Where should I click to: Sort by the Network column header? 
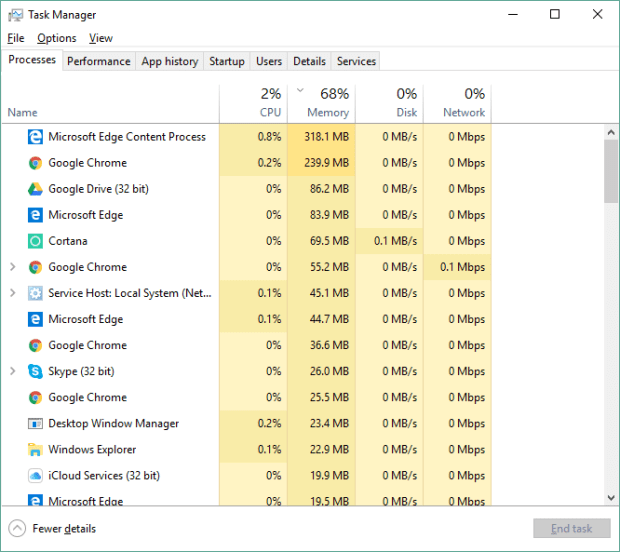pyautogui.click(x=457, y=104)
